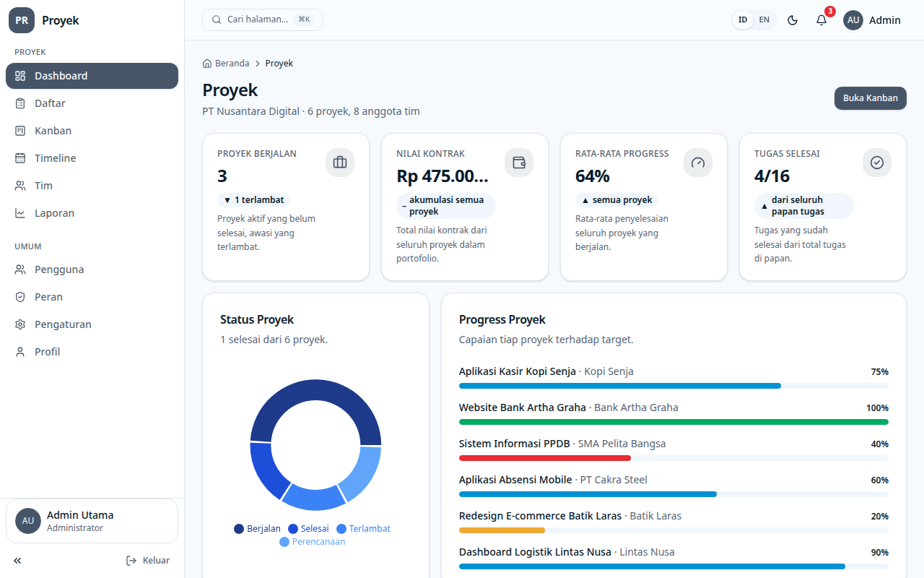The width and height of the screenshot is (924, 578).
Task: Click the Beranda home icon in the breadcrumb
Action: (x=207, y=64)
